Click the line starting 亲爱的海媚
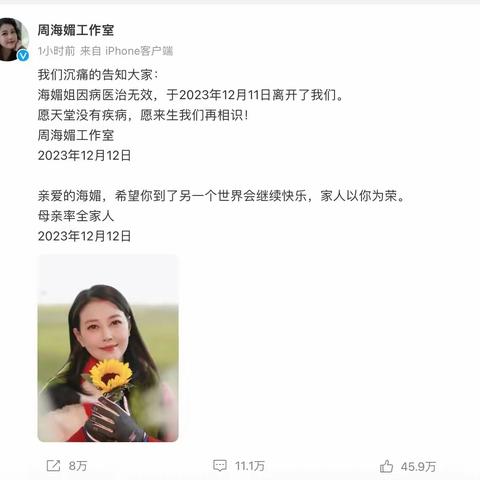Screen dimensions: 480x480 click(221, 196)
